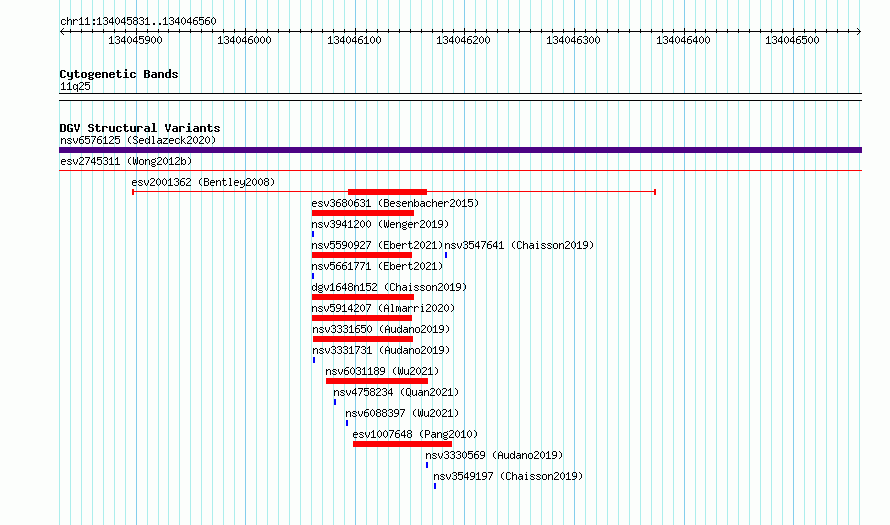Open the nsv6088397 (Wu2021) label
Image resolution: width=890 pixels, height=525 pixels.
point(402,413)
